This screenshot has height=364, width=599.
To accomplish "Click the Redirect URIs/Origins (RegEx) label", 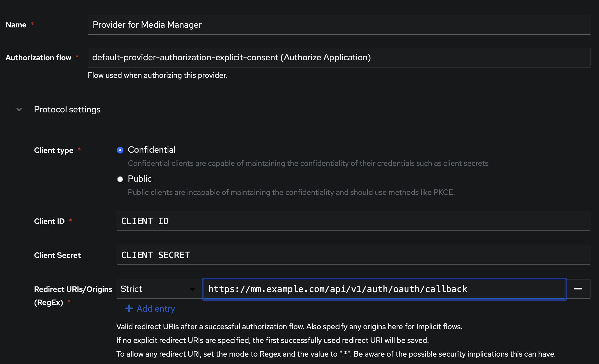I will (73, 295).
